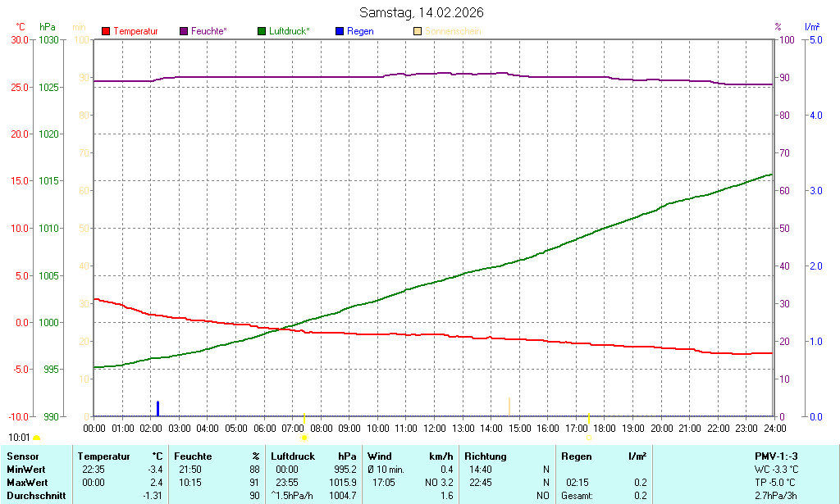
Task: Click the 12:00 label on time axis
Action: (x=435, y=429)
